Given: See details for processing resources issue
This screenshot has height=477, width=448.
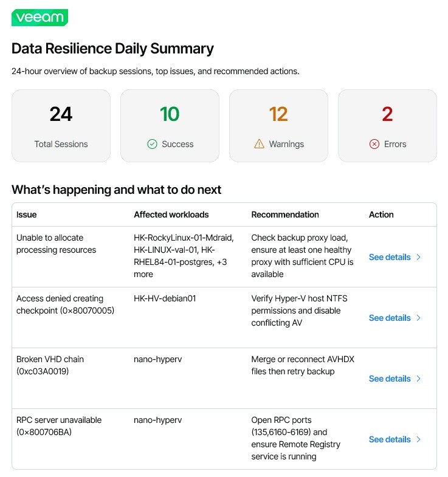Looking at the screenshot, I should coord(390,257).
